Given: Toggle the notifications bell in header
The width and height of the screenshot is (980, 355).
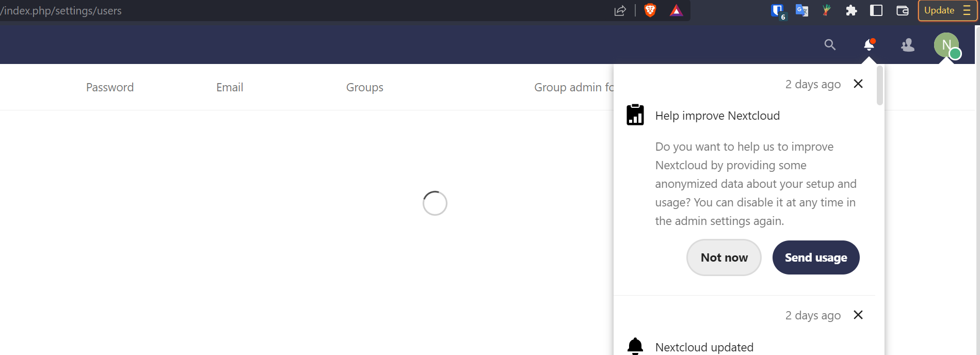Looking at the screenshot, I should coord(870,45).
